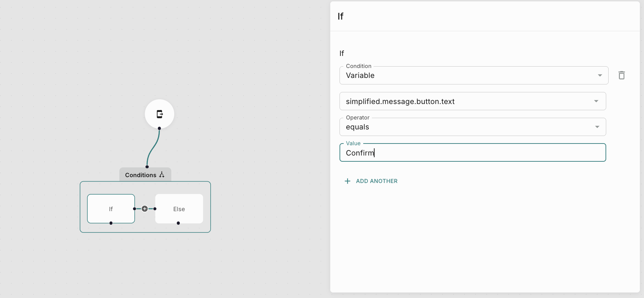Click the plus icon between If and Else
Image resolution: width=644 pixels, height=298 pixels.
click(x=145, y=209)
